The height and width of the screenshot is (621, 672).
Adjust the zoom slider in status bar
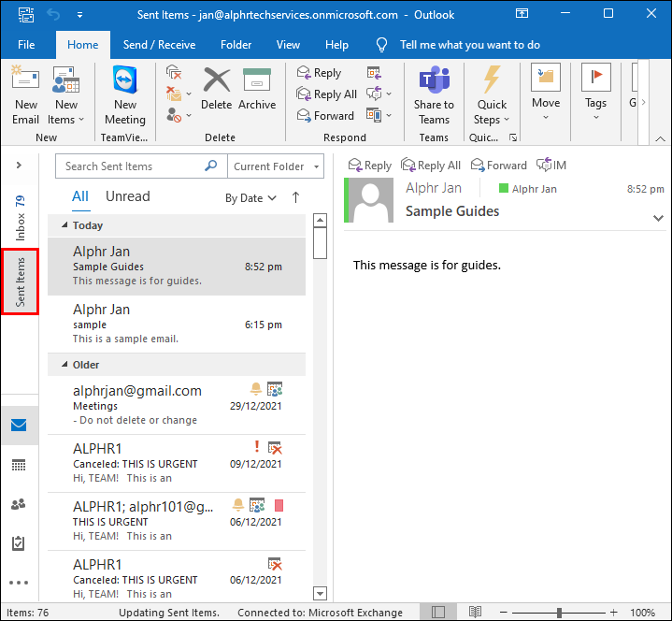click(559, 613)
